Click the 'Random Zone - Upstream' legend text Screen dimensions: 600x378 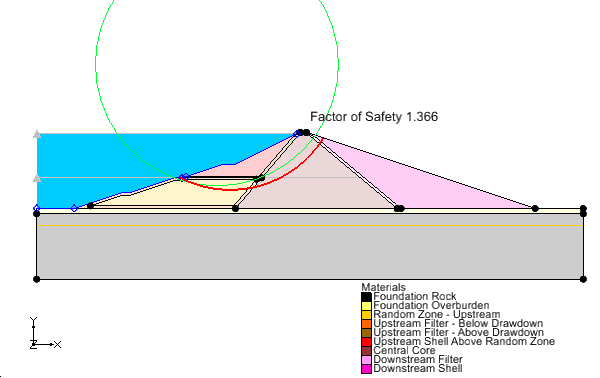[437, 314]
